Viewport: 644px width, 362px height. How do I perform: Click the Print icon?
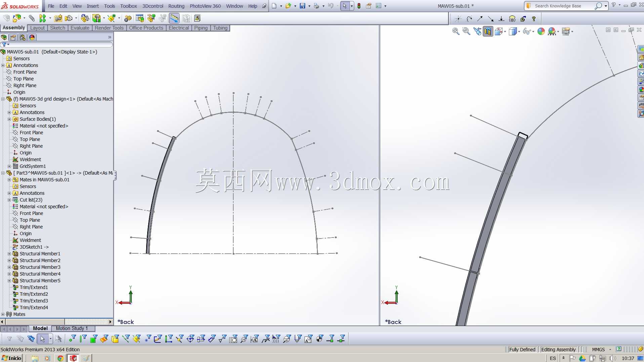click(x=316, y=6)
